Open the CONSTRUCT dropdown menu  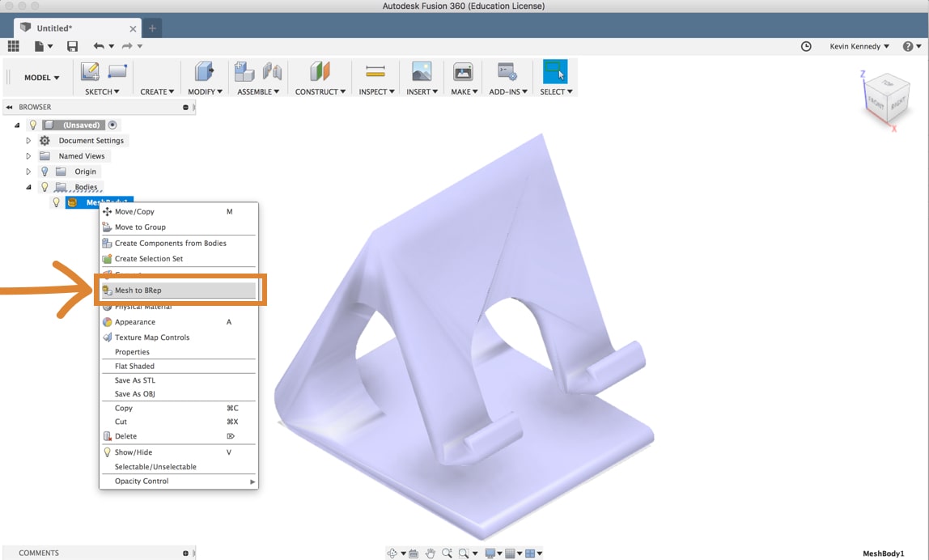(320, 92)
